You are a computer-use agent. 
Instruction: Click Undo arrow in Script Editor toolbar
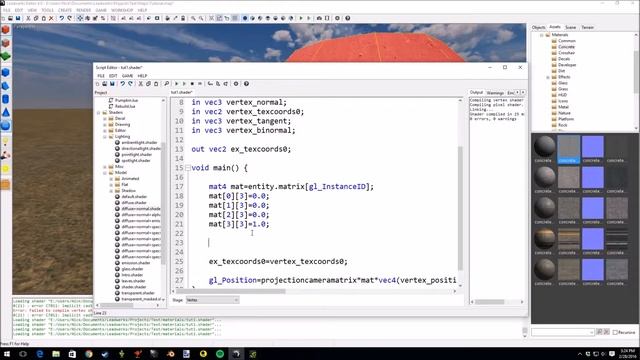click(x=122, y=84)
